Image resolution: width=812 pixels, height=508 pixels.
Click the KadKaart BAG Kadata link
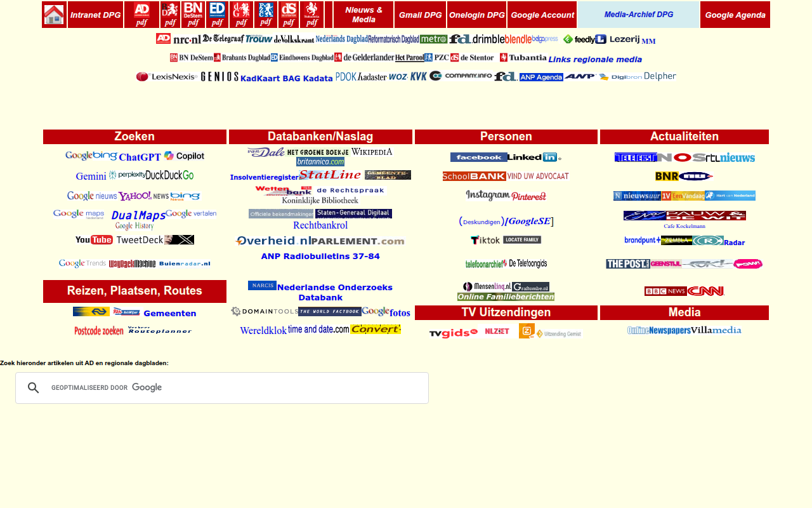[286, 79]
